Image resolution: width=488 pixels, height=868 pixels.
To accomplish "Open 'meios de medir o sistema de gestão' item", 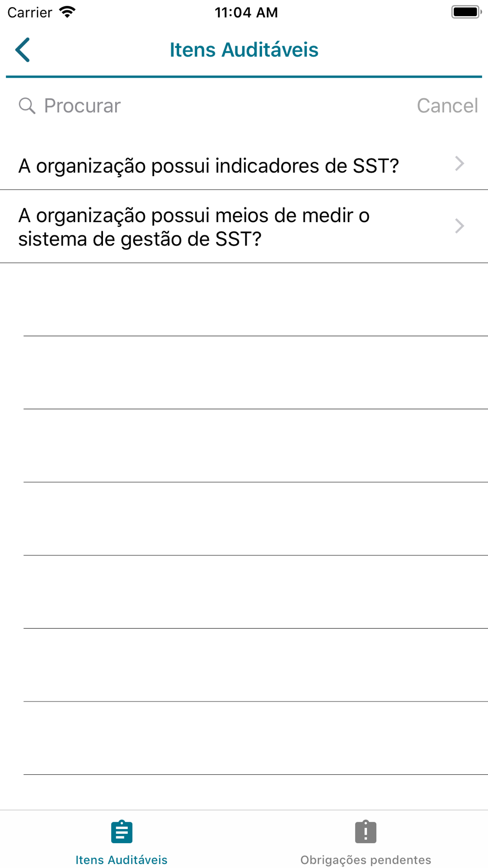I will (x=244, y=227).
